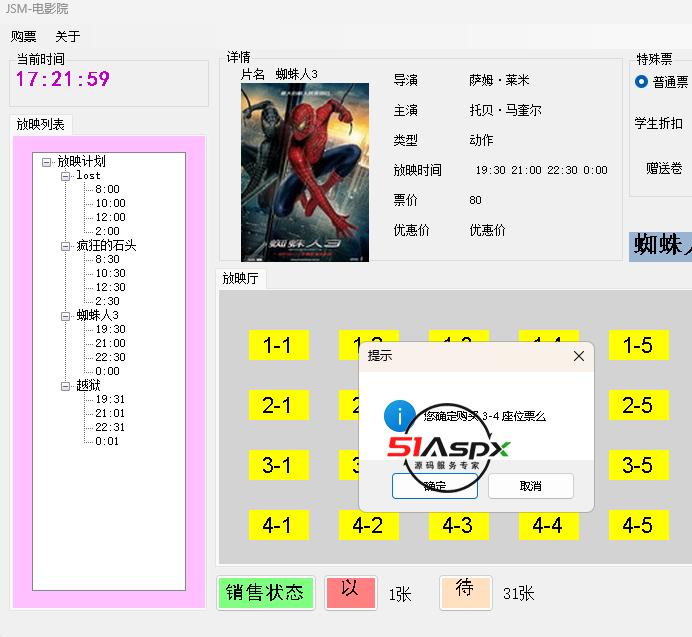The height and width of the screenshot is (637, 692).
Task: Select the lost movie entry
Action: coord(88,175)
